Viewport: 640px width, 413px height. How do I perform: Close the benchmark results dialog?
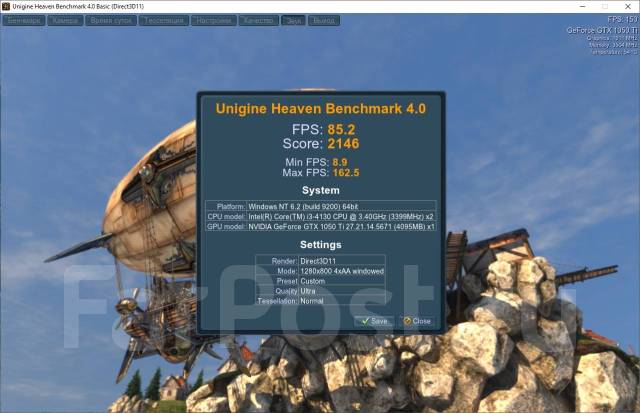tap(416, 321)
